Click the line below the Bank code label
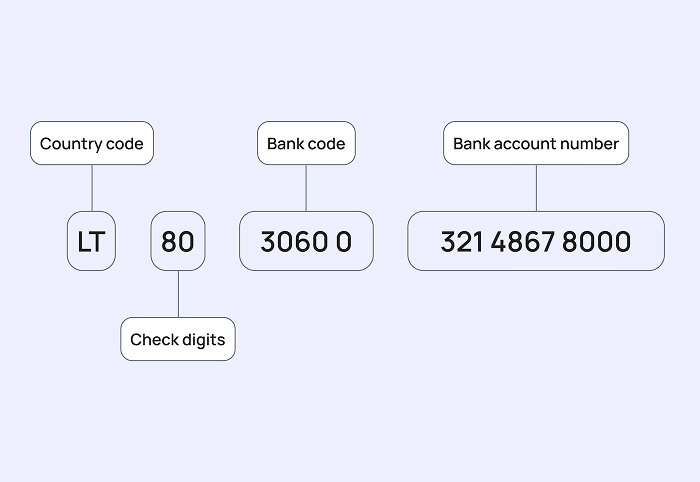This screenshot has width=700, height=482. (306, 188)
